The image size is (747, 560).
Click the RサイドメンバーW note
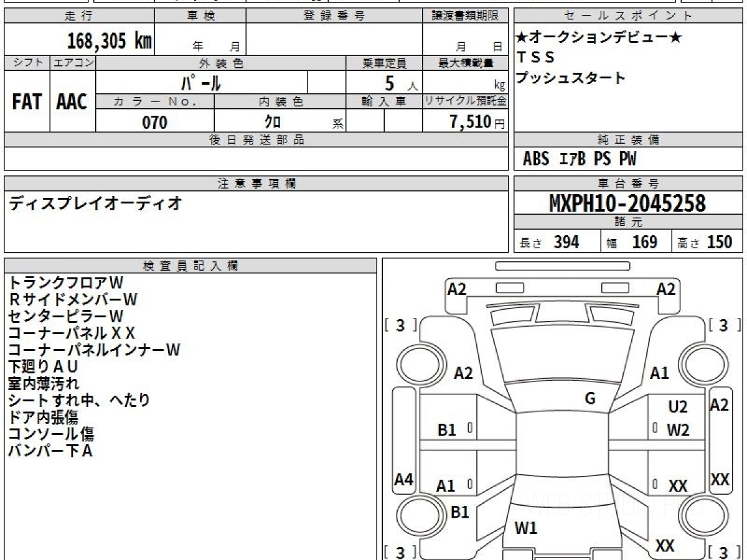(72, 299)
